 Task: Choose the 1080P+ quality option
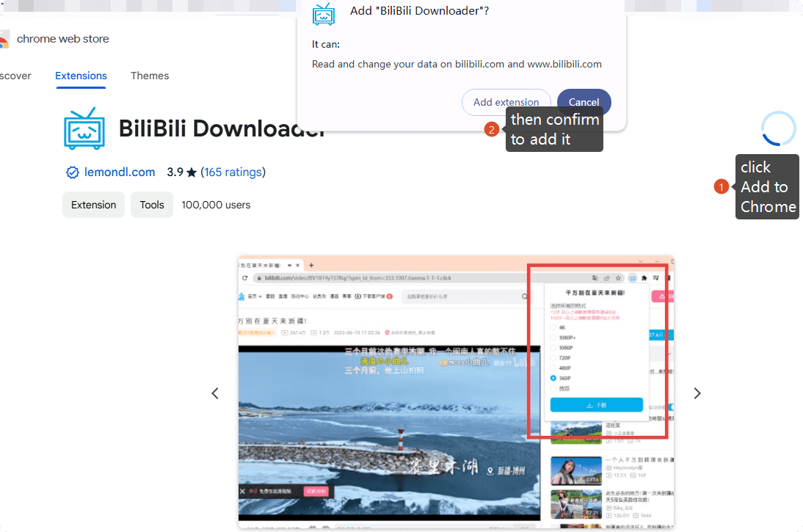[x=553, y=338]
